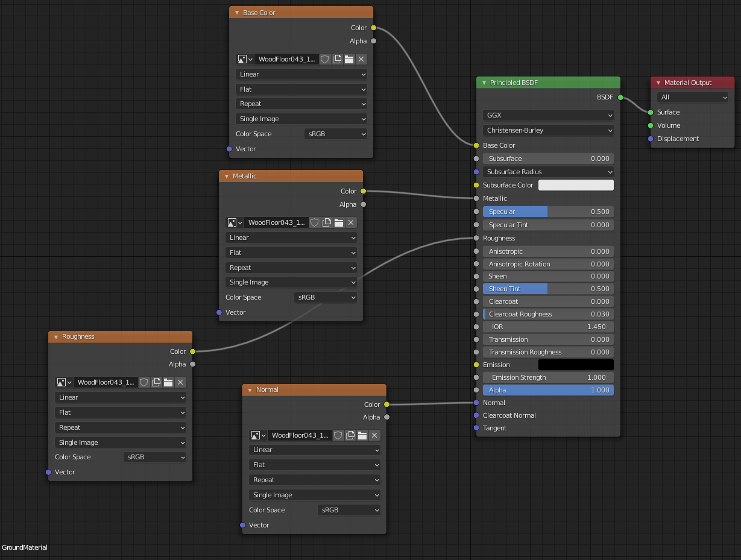The width and height of the screenshot is (741, 560).
Task: Toggle fake user shield on Roughness texture
Action: 143,382
